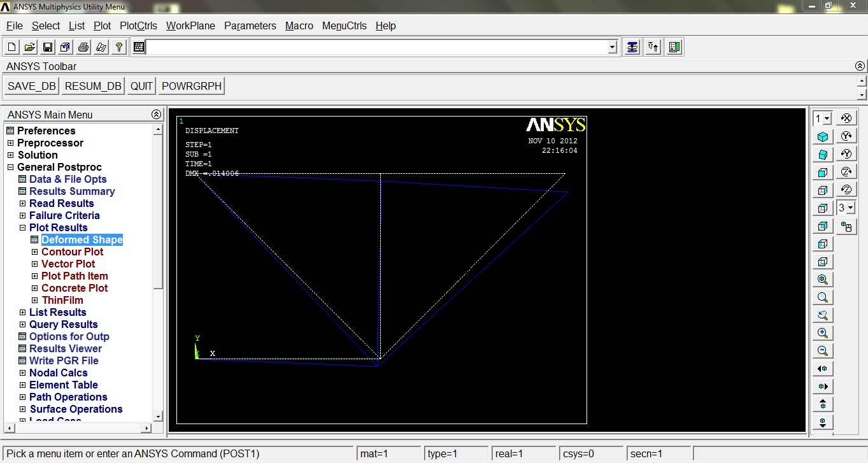Click the POWRGRPH toolbar button
The height and width of the screenshot is (463, 868).
[192, 87]
